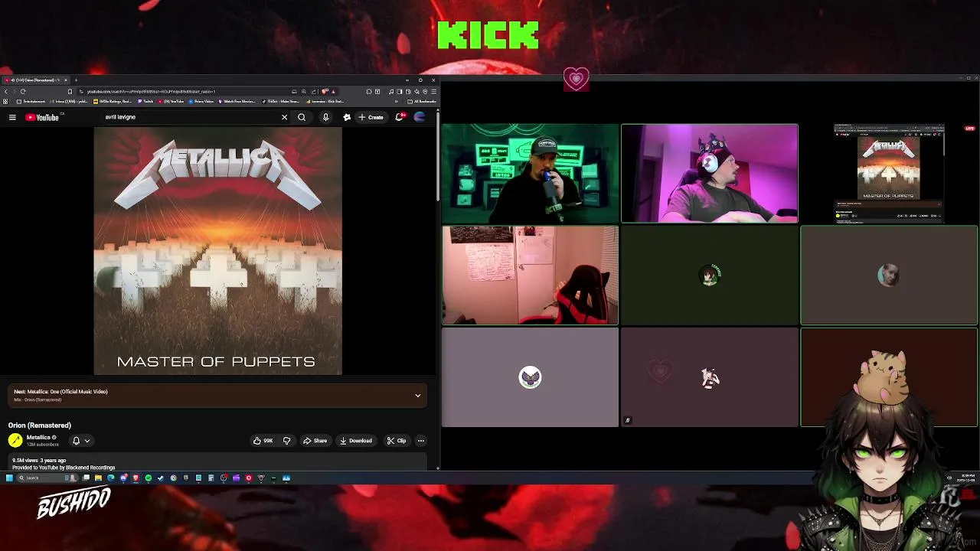Open the Windows Start button
The image size is (980, 551).
(9, 478)
